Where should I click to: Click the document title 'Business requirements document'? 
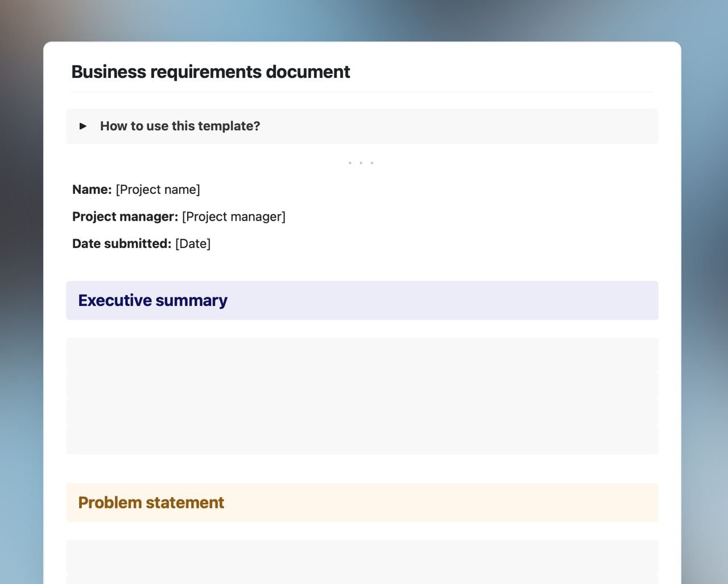click(x=211, y=72)
